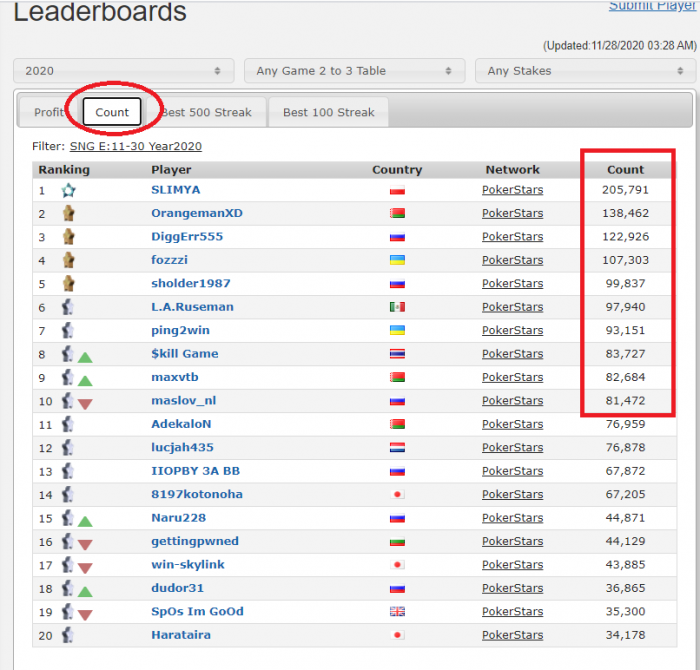The height and width of the screenshot is (670, 700).
Task: Switch to the Profit tab
Action: tap(49, 112)
